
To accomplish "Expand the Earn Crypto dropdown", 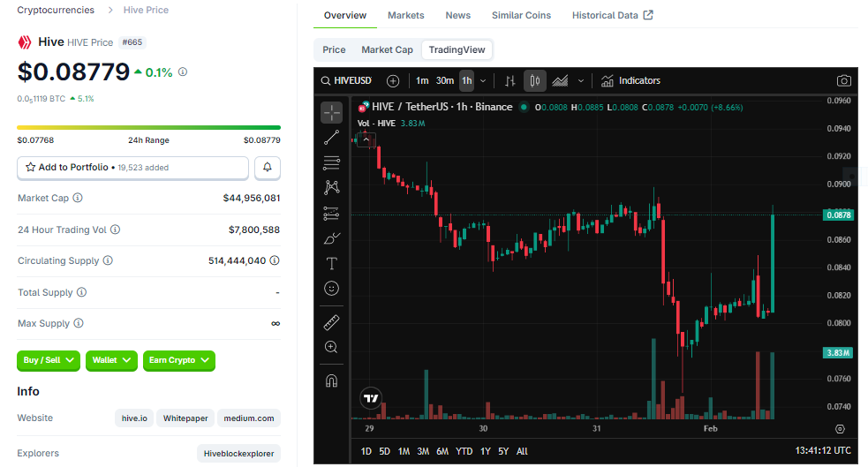I will point(178,360).
